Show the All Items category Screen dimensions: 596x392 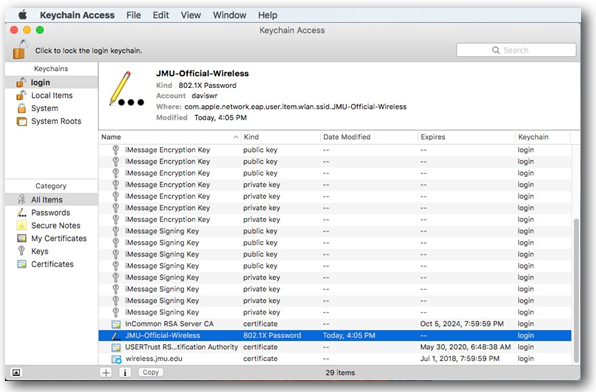click(x=51, y=200)
